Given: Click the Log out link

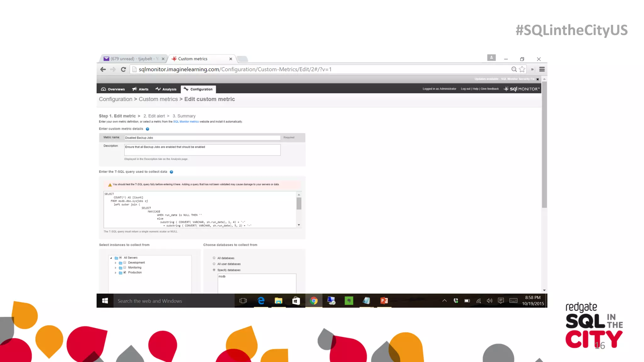Looking at the screenshot, I should pyautogui.click(x=465, y=89).
